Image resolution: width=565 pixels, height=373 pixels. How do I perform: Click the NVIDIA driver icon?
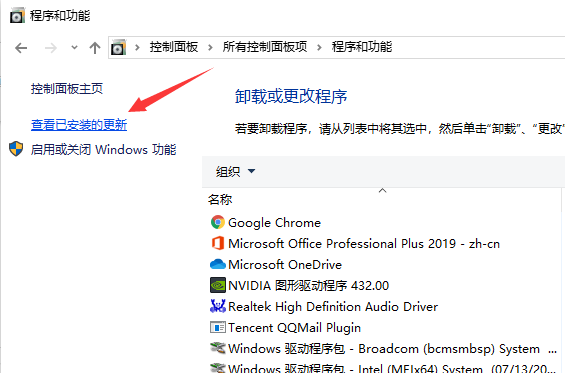[218, 285]
